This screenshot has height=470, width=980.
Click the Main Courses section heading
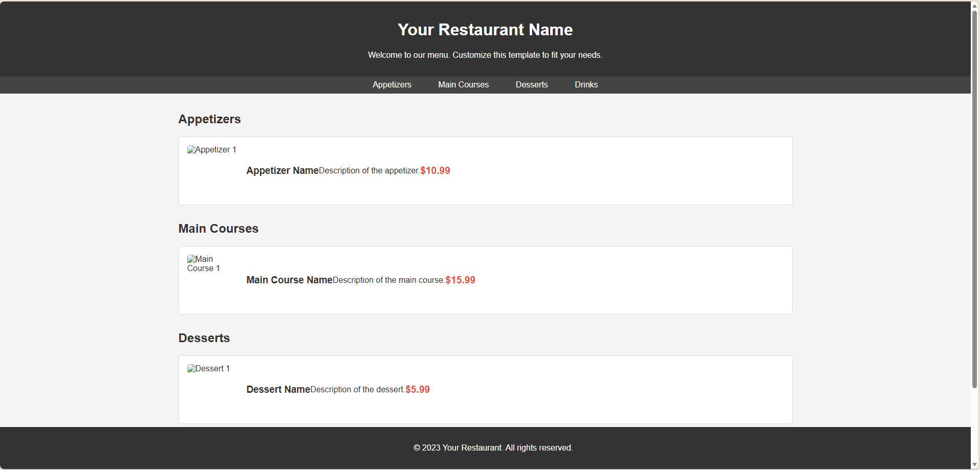point(219,229)
